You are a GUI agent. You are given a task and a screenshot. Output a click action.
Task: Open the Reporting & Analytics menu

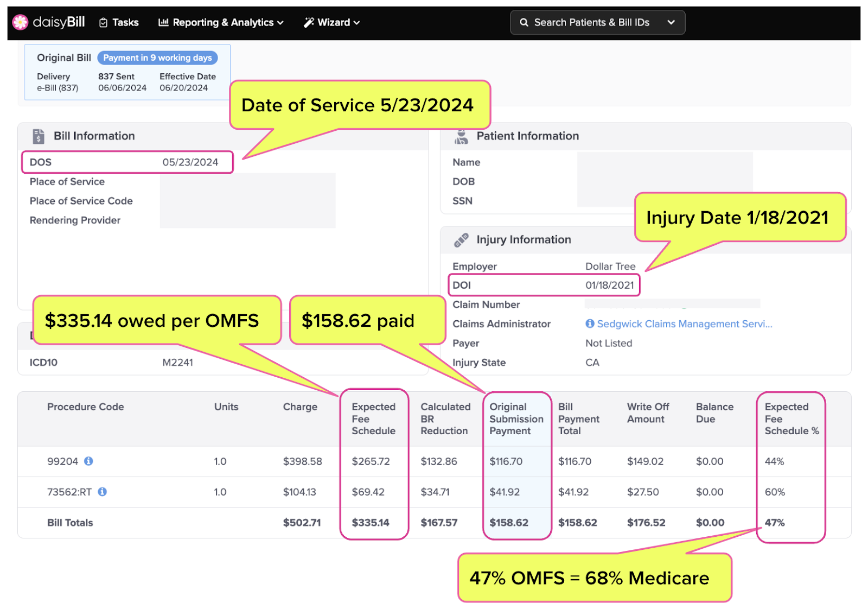click(x=221, y=22)
